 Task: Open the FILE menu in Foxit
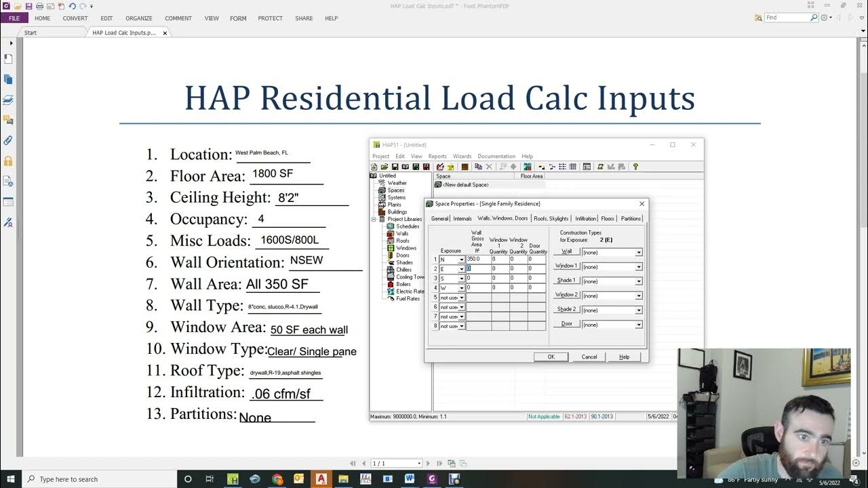14,18
